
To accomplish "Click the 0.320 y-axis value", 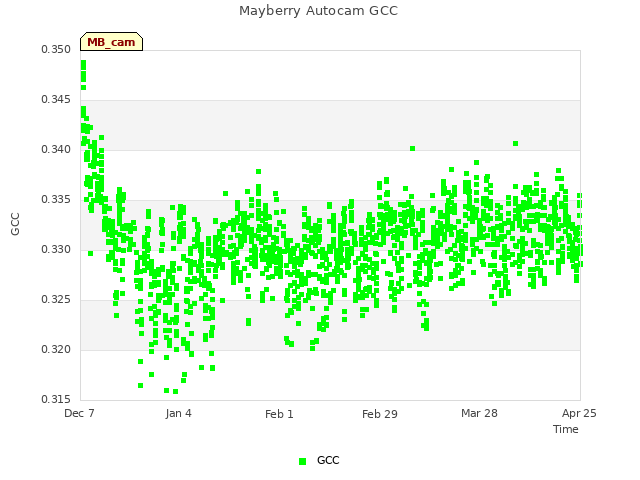I will (56, 349).
